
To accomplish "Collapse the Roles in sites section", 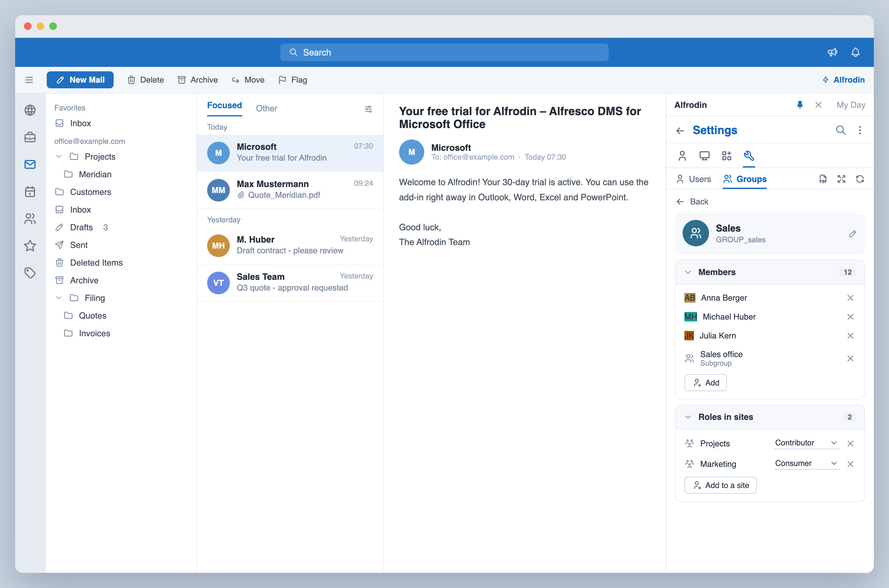I will click(688, 417).
